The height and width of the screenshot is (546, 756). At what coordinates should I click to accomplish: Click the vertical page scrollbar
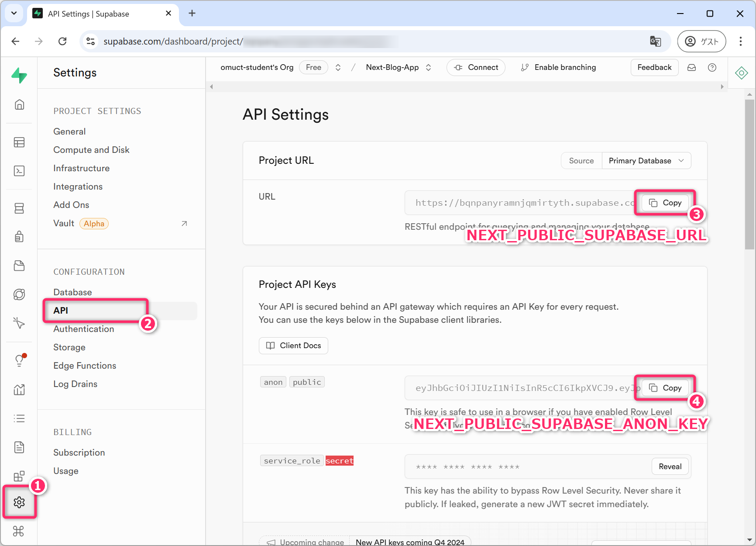pyautogui.click(x=749, y=175)
